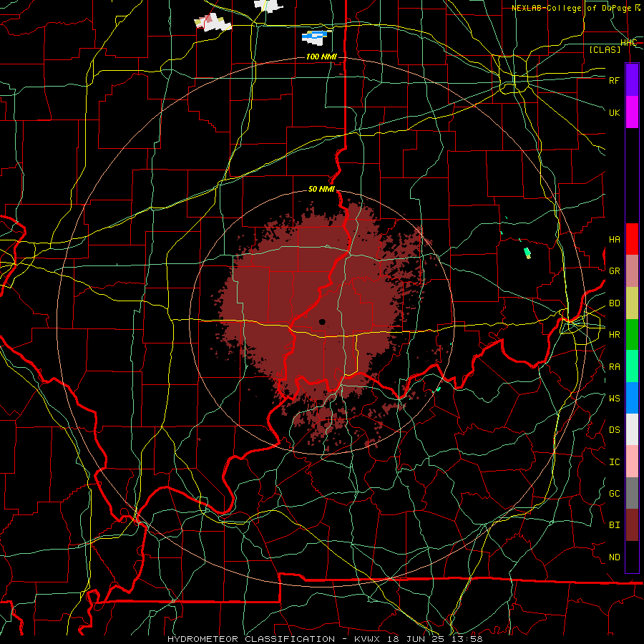The width and height of the screenshot is (644, 644).
Task: Click the RA legend label
Action: pyautogui.click(x=614, y=367)
